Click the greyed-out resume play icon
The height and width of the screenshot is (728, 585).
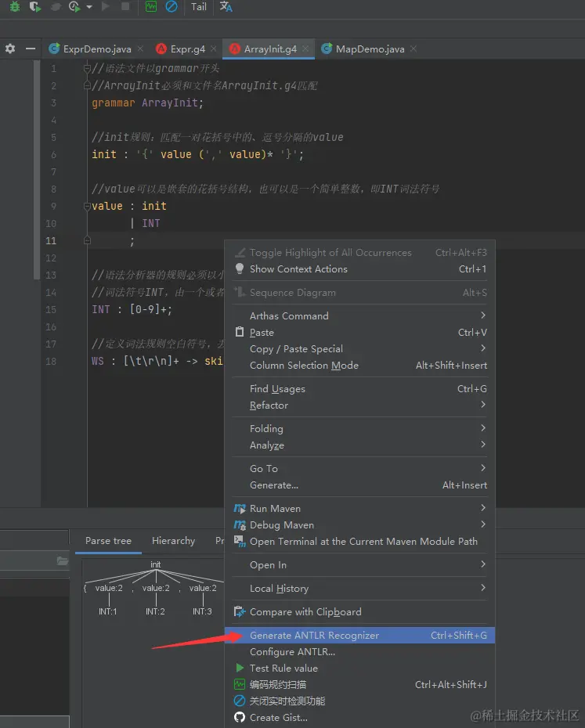coord(106,6)
